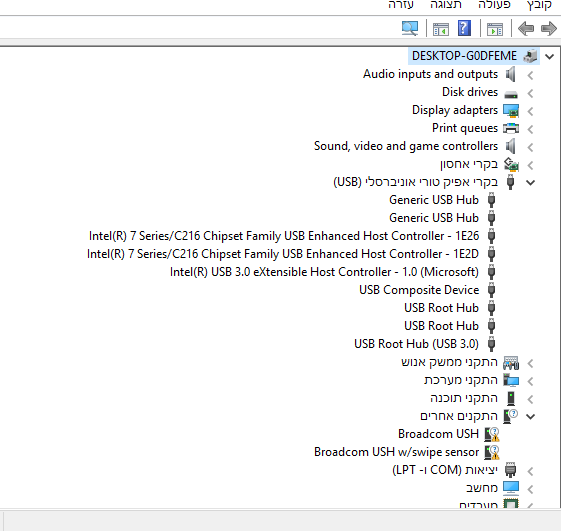Viewport: 561px width, 531px height.
Task: Click the Back arrow in the toolbar
Action: 526,28
